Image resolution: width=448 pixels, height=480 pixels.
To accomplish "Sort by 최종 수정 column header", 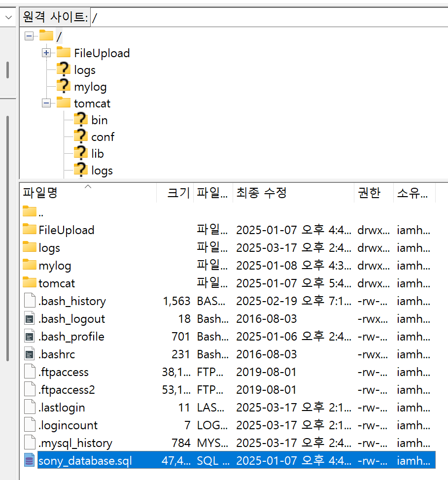I will (x=293, y=193).
